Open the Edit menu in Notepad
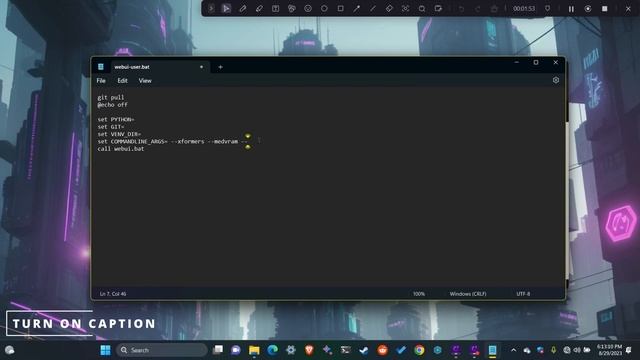 point(122,81)
